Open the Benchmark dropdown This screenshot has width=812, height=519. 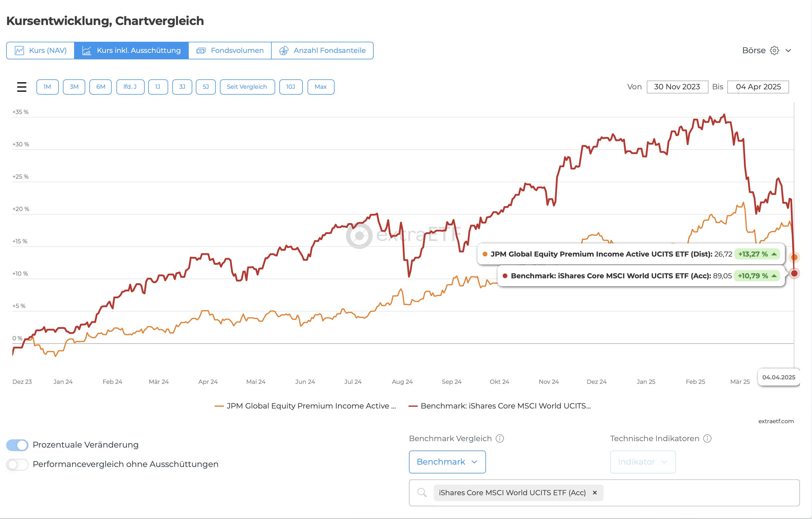pyautogui.click(x=447, y=462)
